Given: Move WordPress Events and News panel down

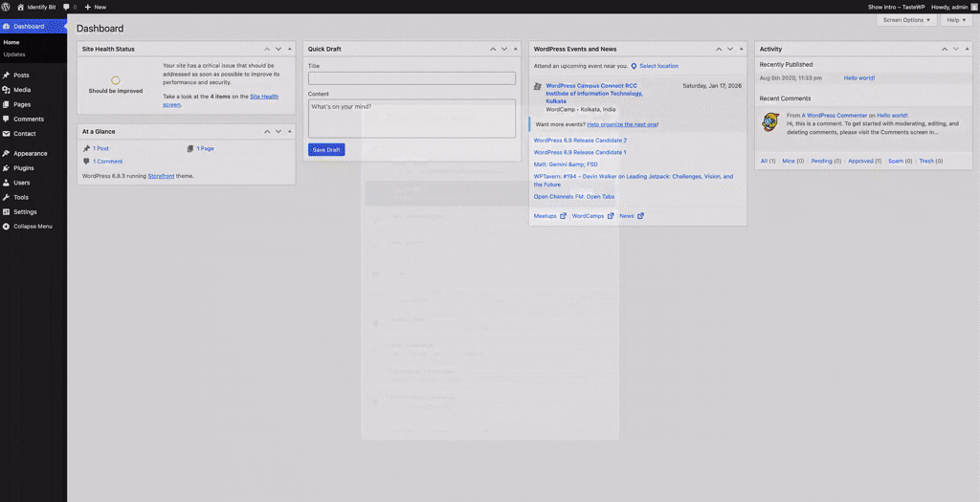Looking at the screenshot, I should [729, 49].
